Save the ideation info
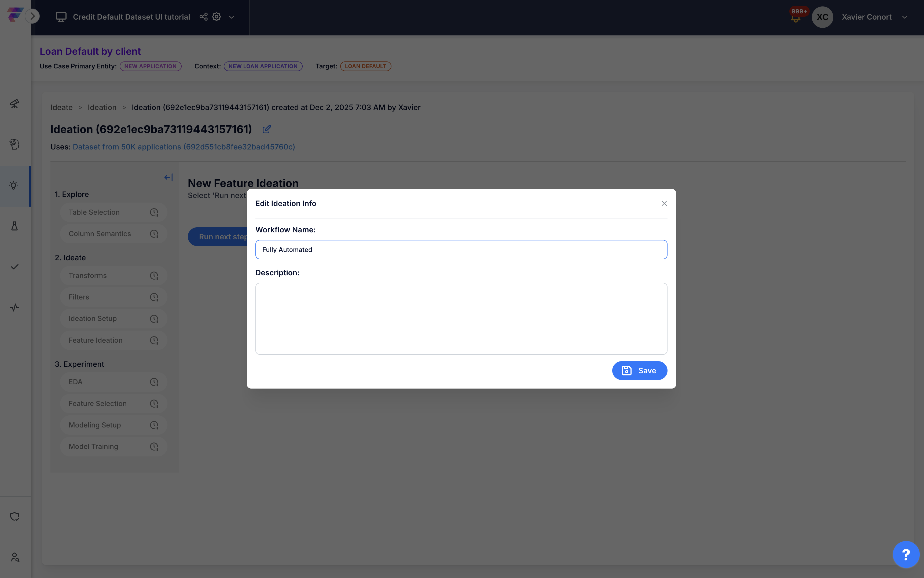Screen dimensions: 924x578 [639, 370]
